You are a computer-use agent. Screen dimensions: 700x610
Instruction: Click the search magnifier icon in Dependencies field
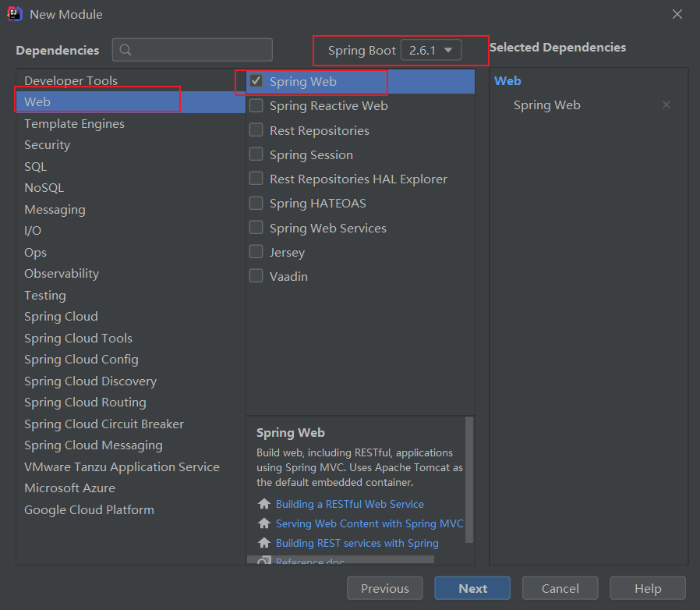tap(125, 51)
